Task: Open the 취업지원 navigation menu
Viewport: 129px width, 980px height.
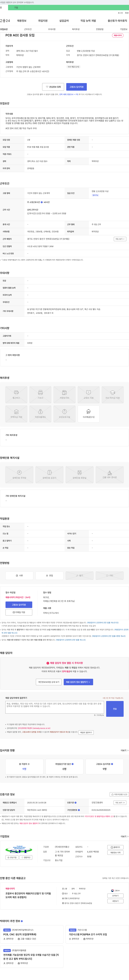Action: pyautogui.click(x=43, y=21)
